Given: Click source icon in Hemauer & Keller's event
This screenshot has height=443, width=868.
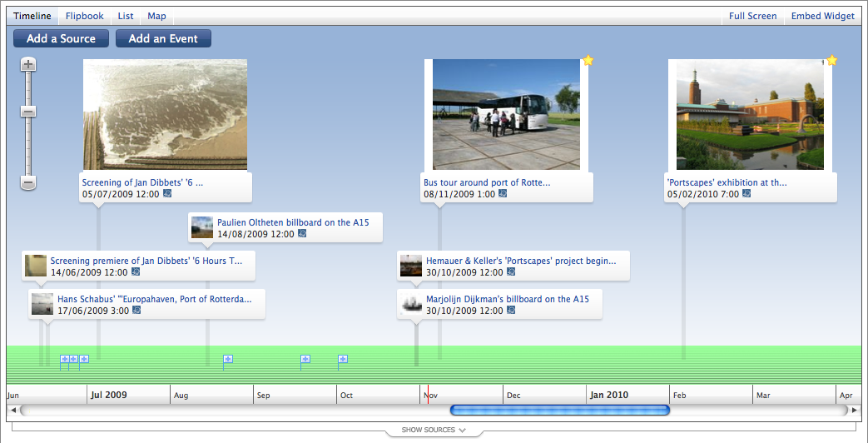Looking at the screenshot, I should tap(511, 272).
